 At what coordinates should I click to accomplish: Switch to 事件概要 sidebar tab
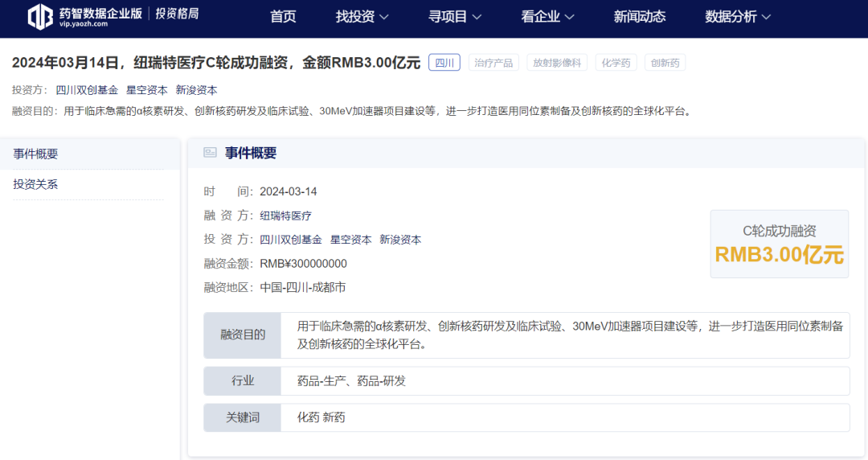pyautogui.click(x=90, y=154)
